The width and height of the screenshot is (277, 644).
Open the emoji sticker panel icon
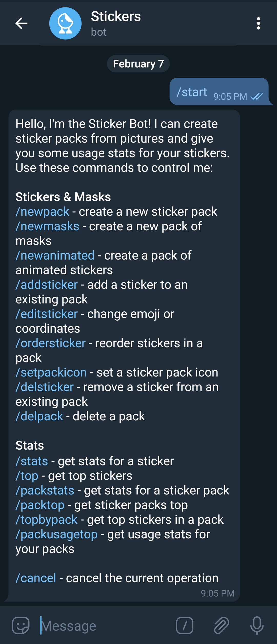[x=21, y=626]
